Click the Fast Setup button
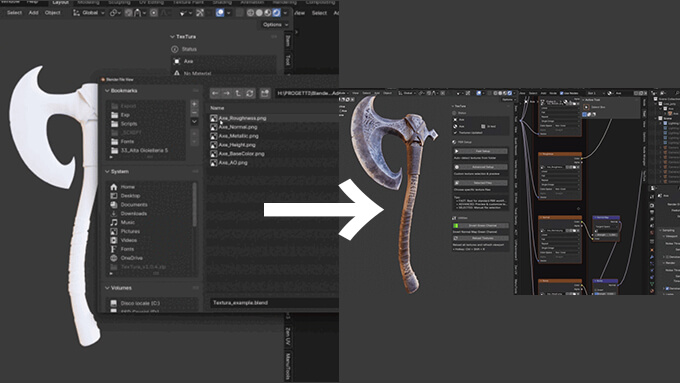This screenshot has height=383, width=680. (x=481, y=151)
